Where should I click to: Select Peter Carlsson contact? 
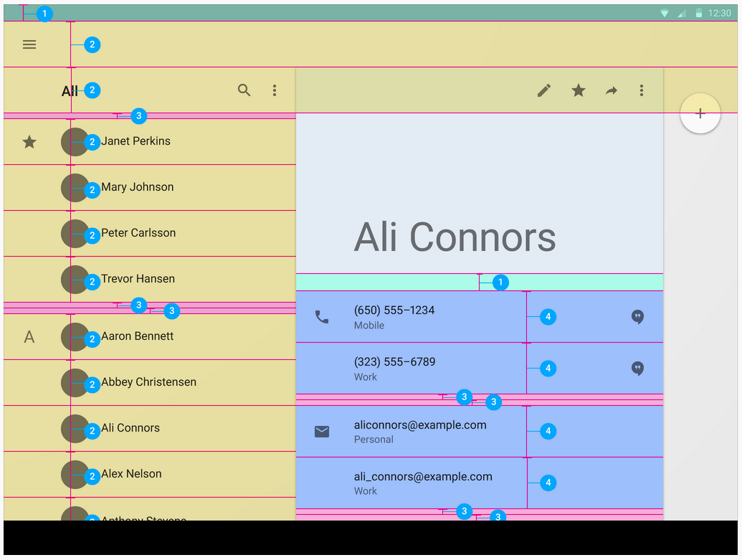[150, 233]
